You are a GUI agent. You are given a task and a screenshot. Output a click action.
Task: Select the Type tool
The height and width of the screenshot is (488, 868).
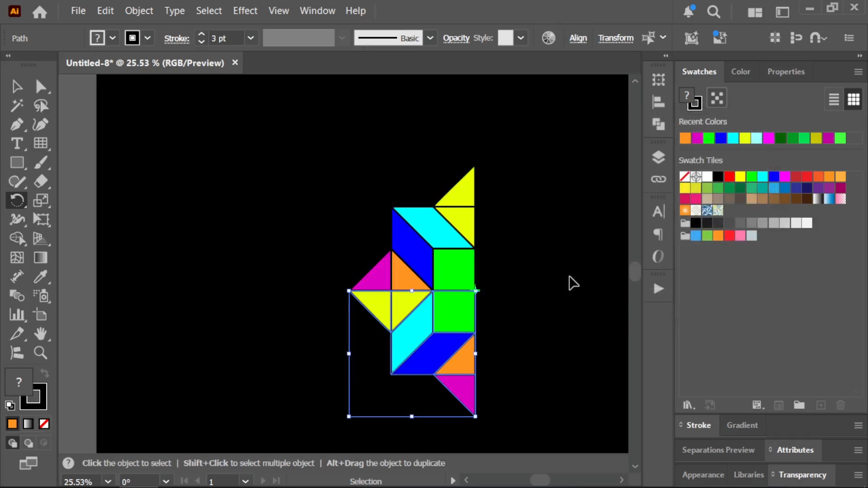click(17, 143)
